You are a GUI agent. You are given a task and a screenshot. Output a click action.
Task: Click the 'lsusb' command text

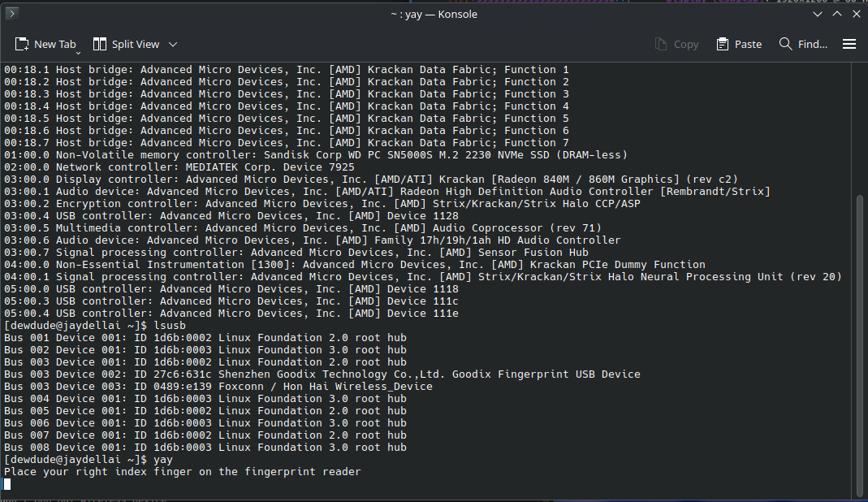coord(170,325)
